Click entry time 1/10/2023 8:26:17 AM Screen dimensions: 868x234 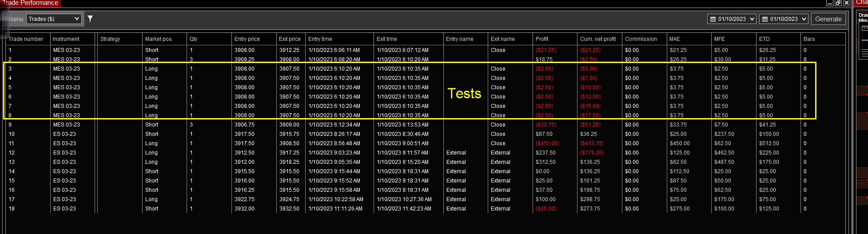334,134
